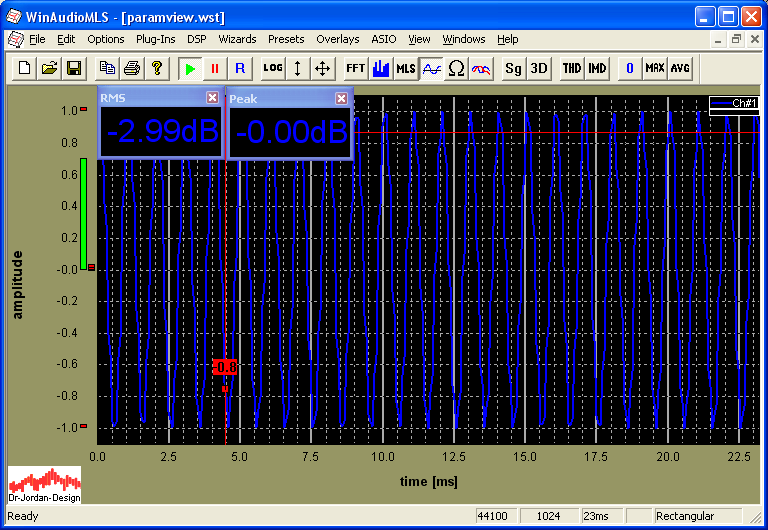Open the Overlays menu
768x530 pixels.
click(337, 39)
